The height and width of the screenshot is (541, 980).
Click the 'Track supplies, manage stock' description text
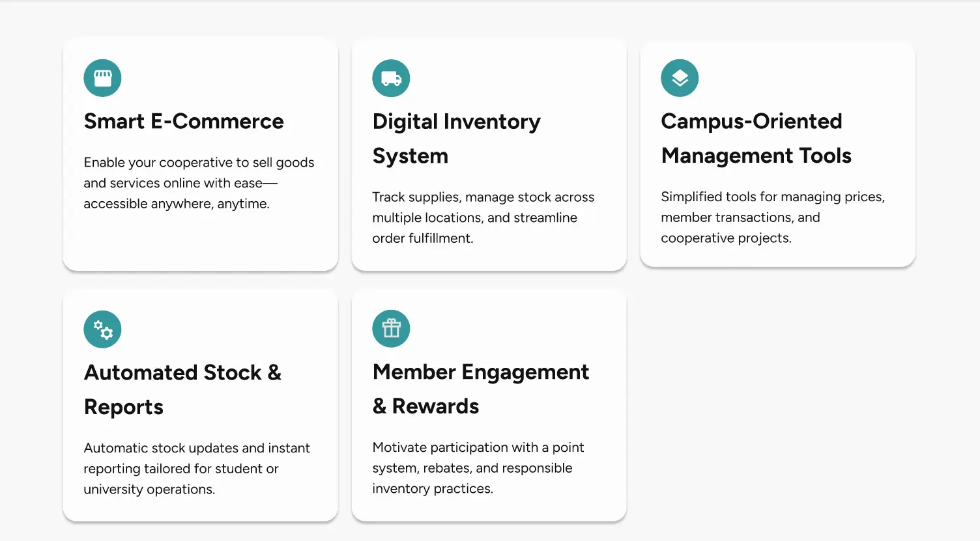(483, 217)
